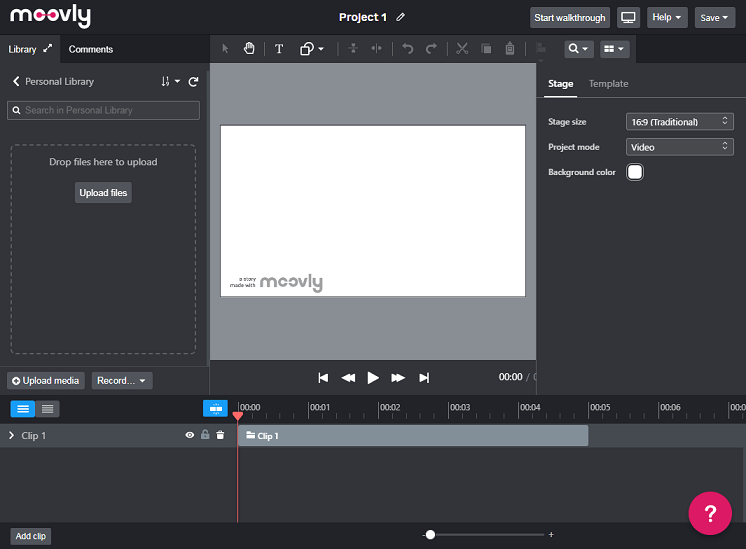Screen dimensions: 746x549
Task: Click the Project 1 title
Action: click(363, 17)
